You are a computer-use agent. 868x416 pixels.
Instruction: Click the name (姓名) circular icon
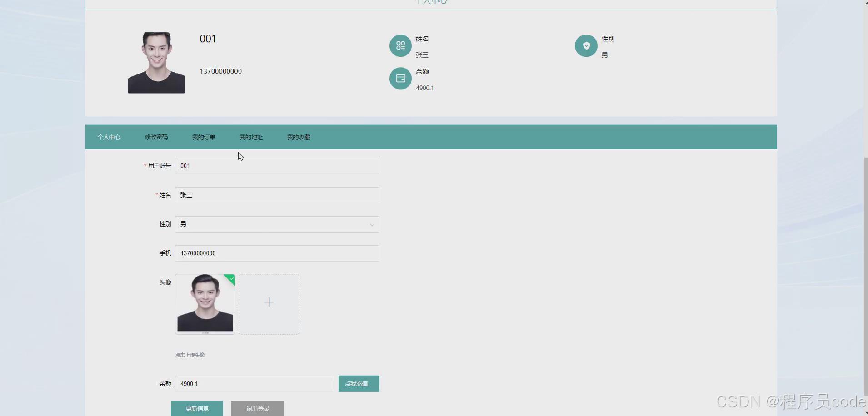click(400, 46)
